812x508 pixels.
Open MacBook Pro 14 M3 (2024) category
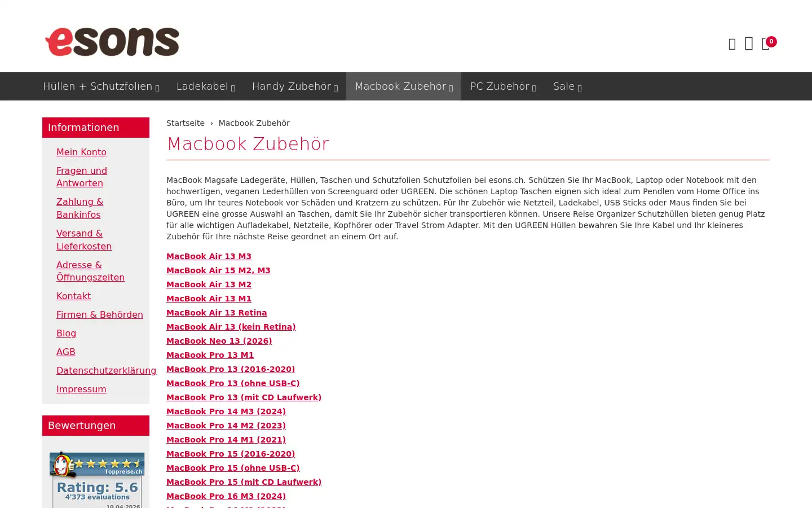(x=226, y=411)
